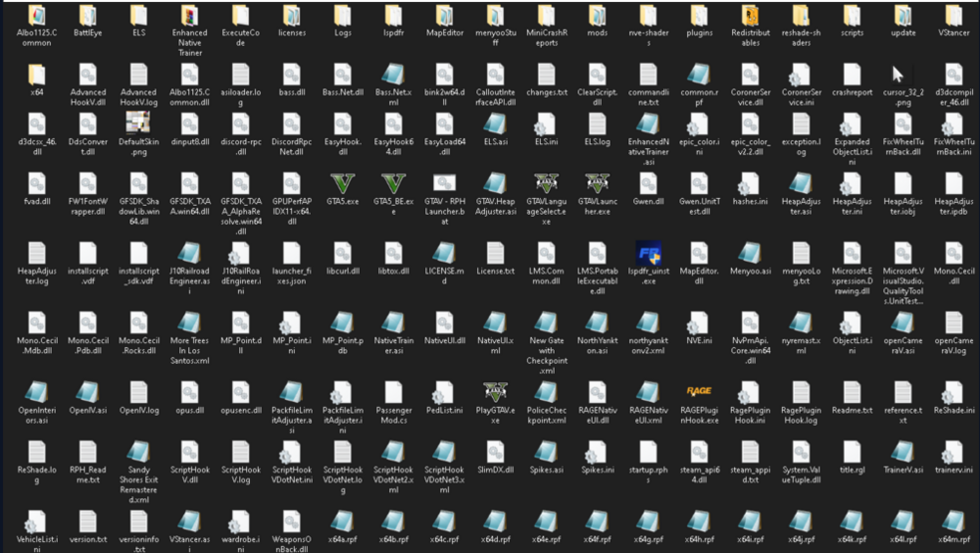
Task: Select the reshade-shaders folder
Action: tap(801, 16)
